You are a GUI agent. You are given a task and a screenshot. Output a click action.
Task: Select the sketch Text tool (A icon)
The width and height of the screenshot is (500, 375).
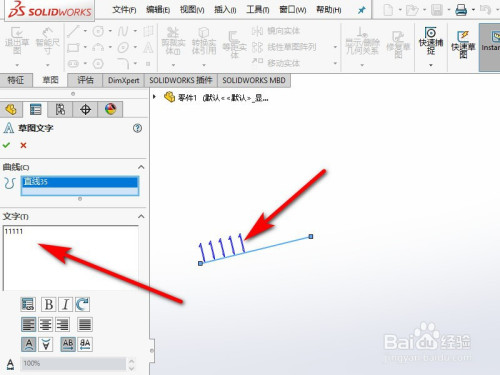pos(148,47)
